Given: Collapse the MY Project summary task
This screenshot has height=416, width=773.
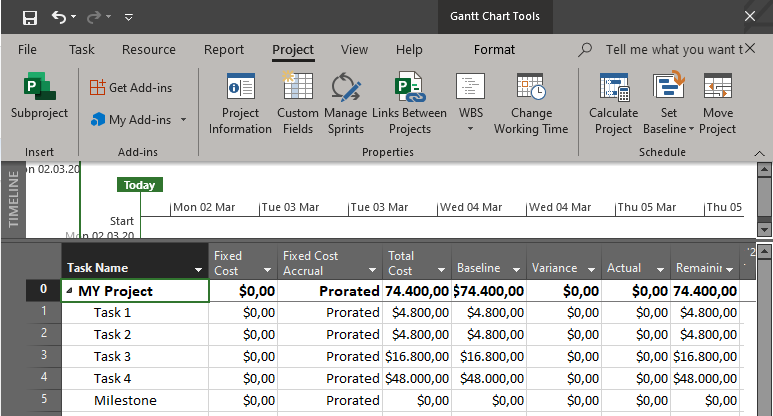Looking at the screenshot, I should [70, 292].
